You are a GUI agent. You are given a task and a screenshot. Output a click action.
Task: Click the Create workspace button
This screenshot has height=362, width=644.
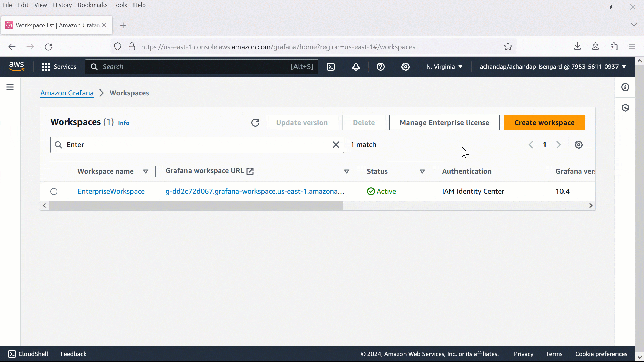pyautogui.click(x=544, y=123)
